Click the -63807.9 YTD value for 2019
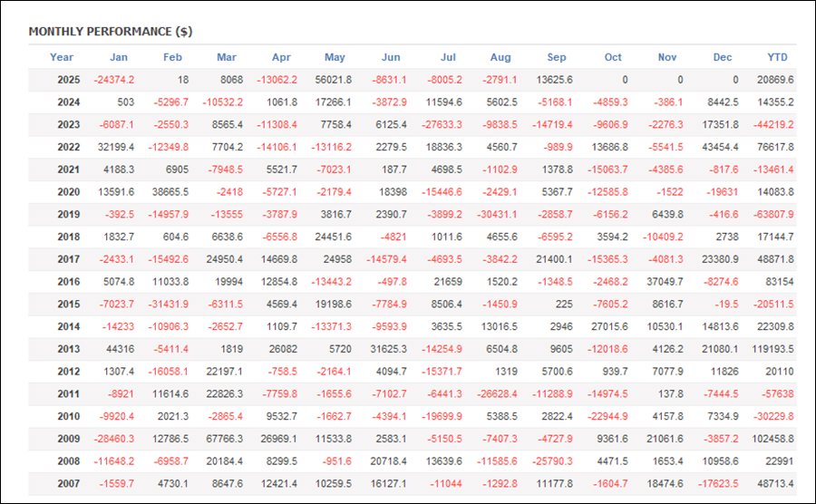This screenshot has height=504, width=816. tap(773, 215)
